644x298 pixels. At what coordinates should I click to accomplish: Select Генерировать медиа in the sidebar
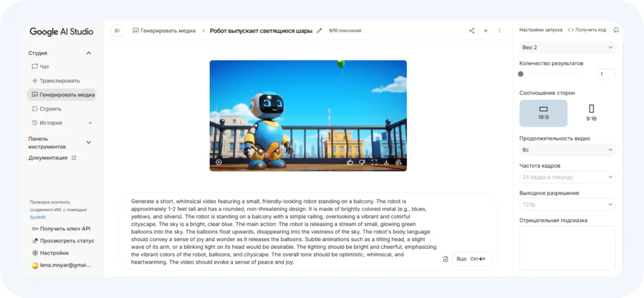point(61,95)
